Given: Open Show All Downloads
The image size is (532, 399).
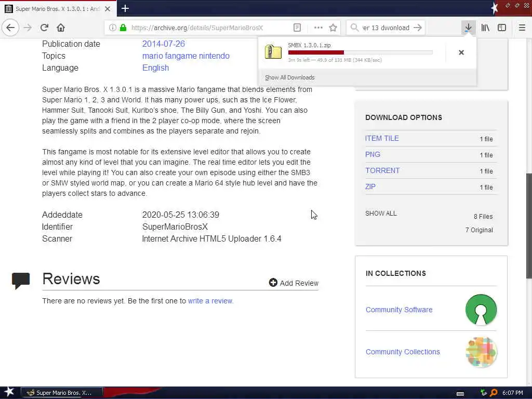Looking at the screenshot, I should coord(290,77).
